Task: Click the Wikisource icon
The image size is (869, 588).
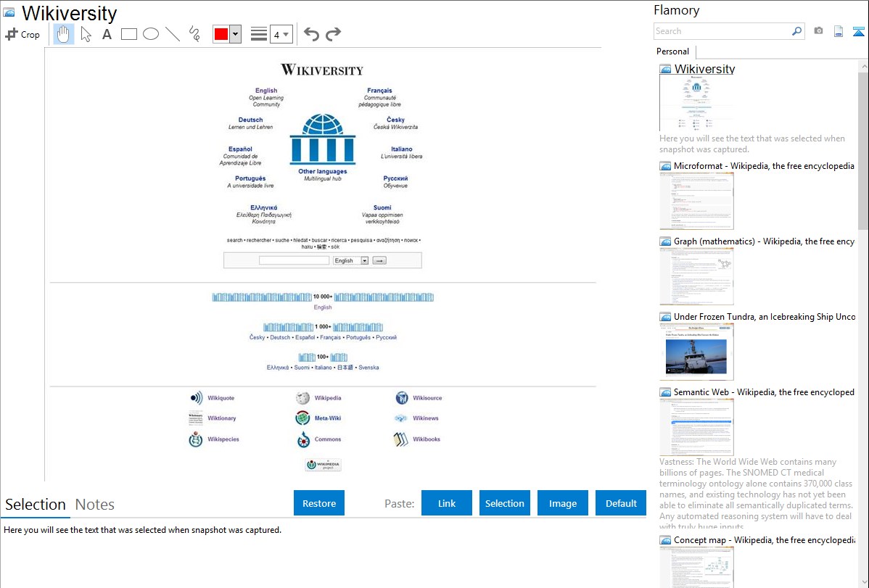Action: pyautogui.click(x=402, y=398)
